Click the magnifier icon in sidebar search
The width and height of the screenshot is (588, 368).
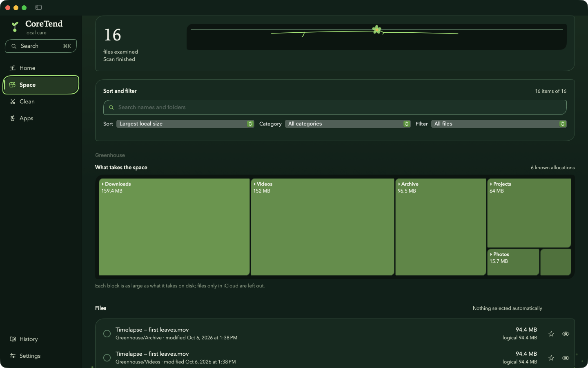[14, 46]
